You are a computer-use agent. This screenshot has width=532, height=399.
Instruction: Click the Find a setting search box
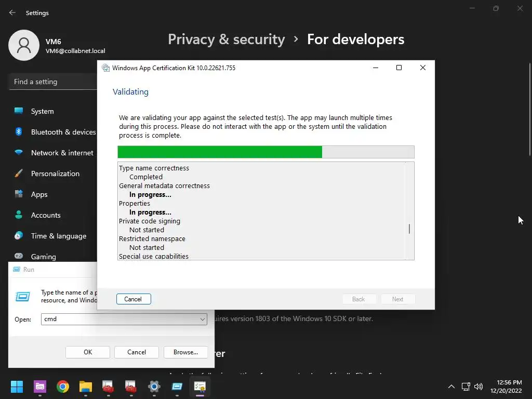point(53,82)
